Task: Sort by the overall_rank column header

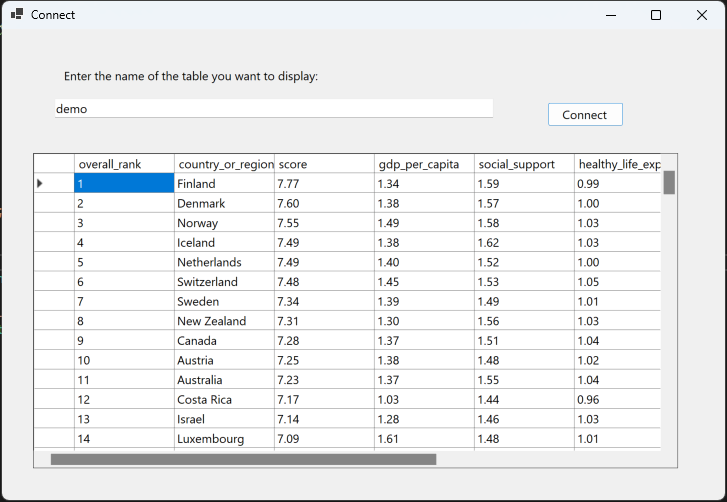Action: pyautogui.click(x=124, y=164)
